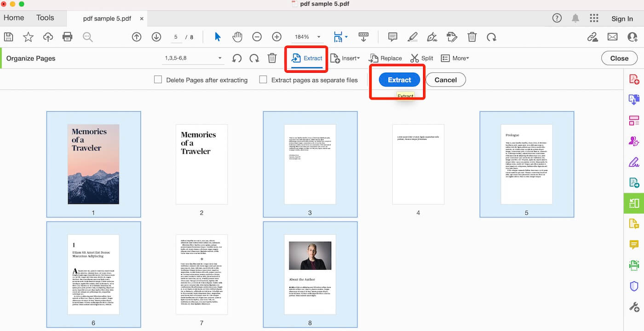Delete selected pages using the trash icon

(272, 58)
